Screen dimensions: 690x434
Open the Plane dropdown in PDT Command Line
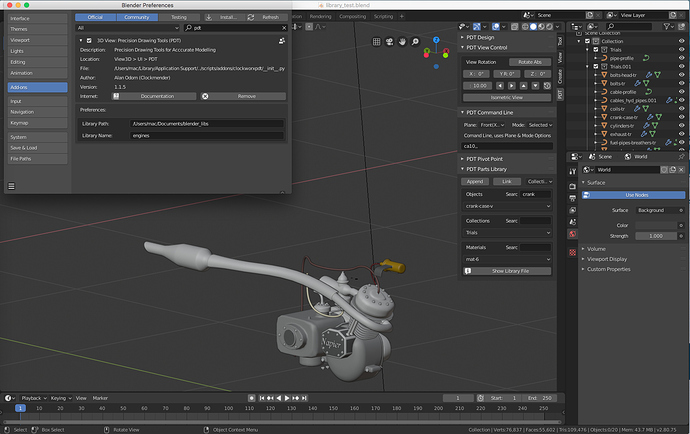[x=492, y=125]
